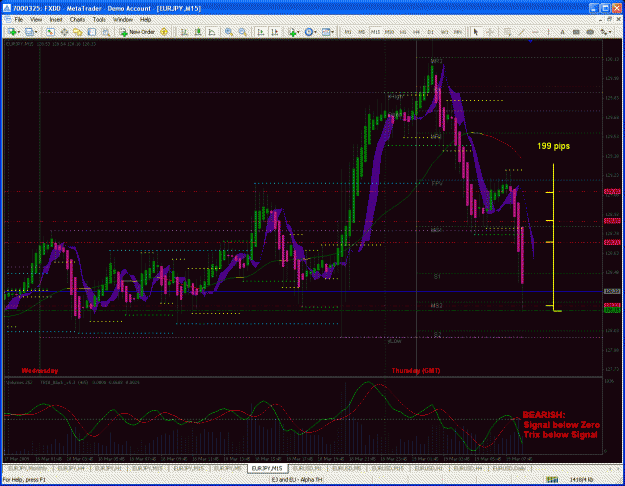Switch to the EURJPY,Monthly chart tab

click(28, 468)
